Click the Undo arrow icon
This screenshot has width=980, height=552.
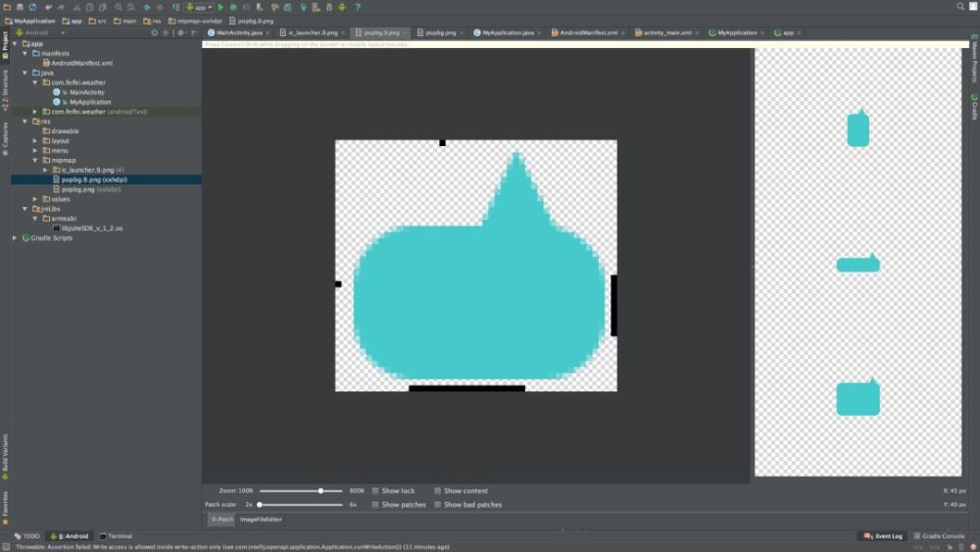pyautogui.click(x=48, y=7)
